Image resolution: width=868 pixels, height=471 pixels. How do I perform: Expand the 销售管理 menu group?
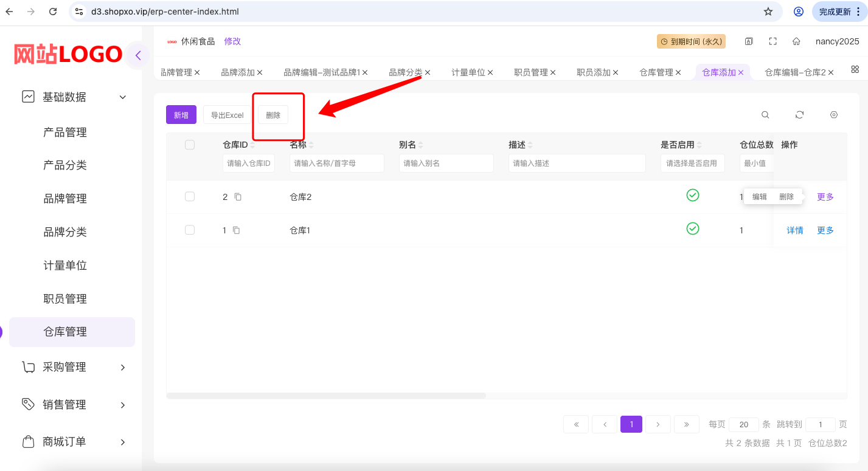123,405
